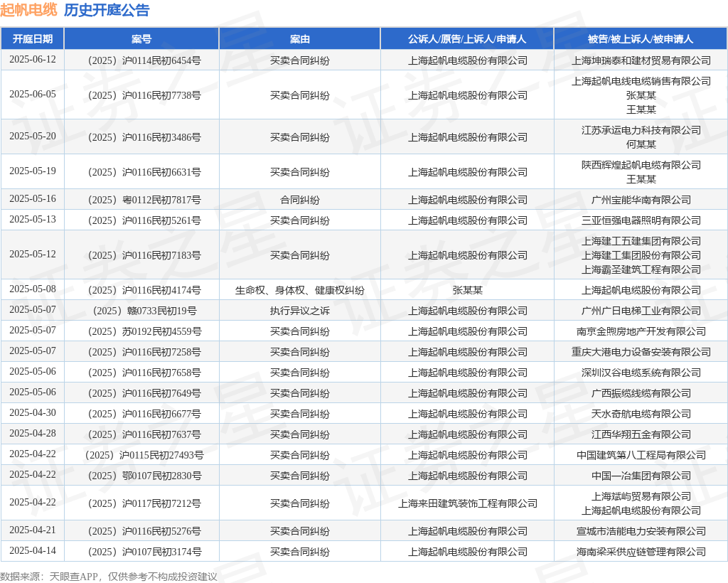Click case number (2025)粤0112民初7817号
Image resolution: width=728 pixels, height=583 pixels.
pyautogui.click(x=144, y=200)
